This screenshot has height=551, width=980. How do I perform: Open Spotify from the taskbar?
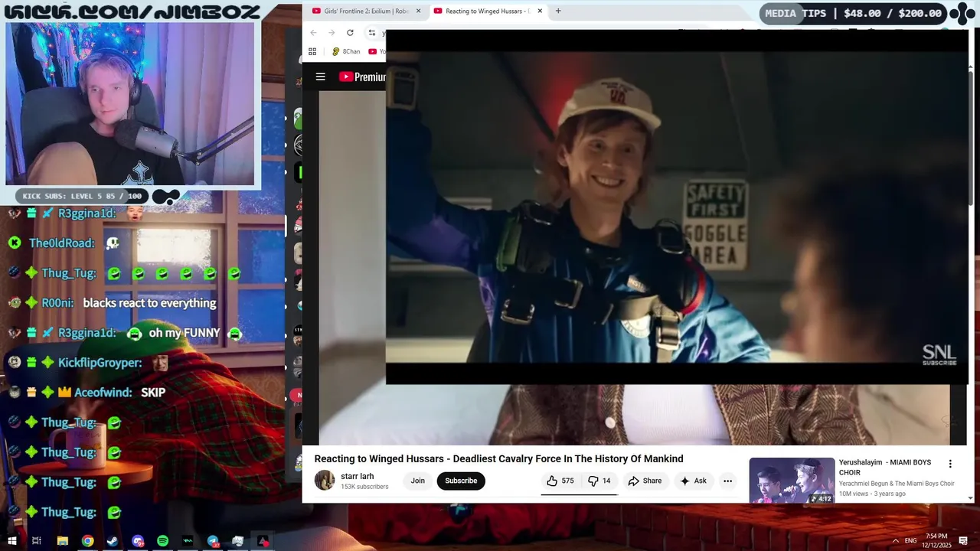click(x=162, y=541)
